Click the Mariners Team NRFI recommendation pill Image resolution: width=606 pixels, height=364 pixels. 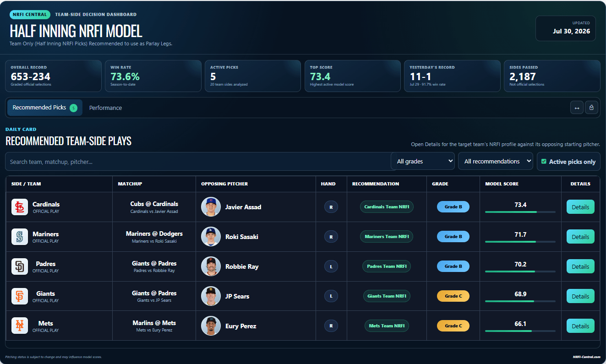point(387,237)
